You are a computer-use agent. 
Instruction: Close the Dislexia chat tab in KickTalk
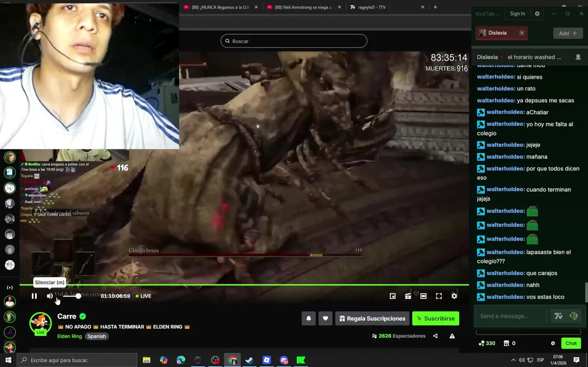point(522,33)
